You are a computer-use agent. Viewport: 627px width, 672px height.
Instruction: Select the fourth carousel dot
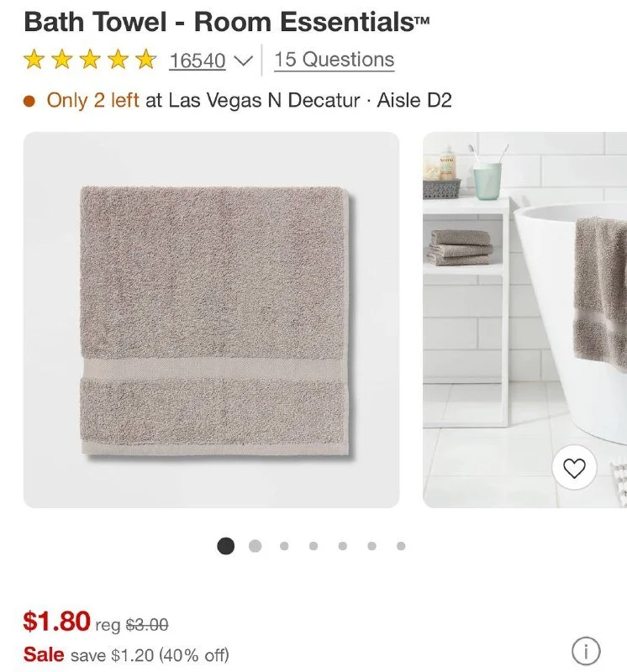tap(313, 545)
